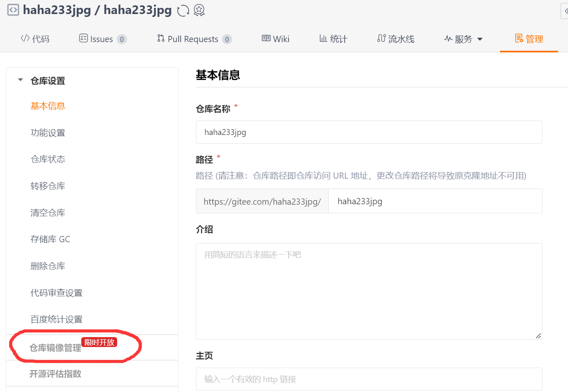Click the badge star icon after the repository title
568x392 pixels.
pos(199,10)
